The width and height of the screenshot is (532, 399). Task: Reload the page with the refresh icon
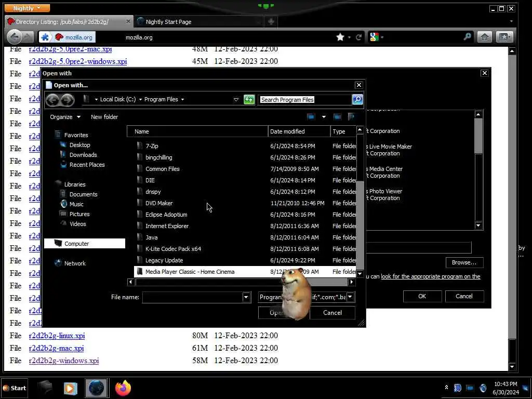coord(358,37)
